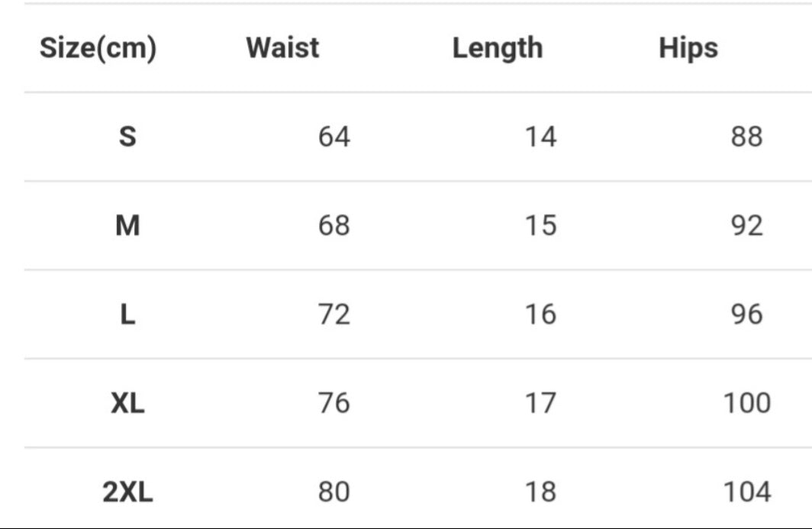Click length value 16 in L row
This screenshot has height=529, width=812.
[x=540, y=314]
